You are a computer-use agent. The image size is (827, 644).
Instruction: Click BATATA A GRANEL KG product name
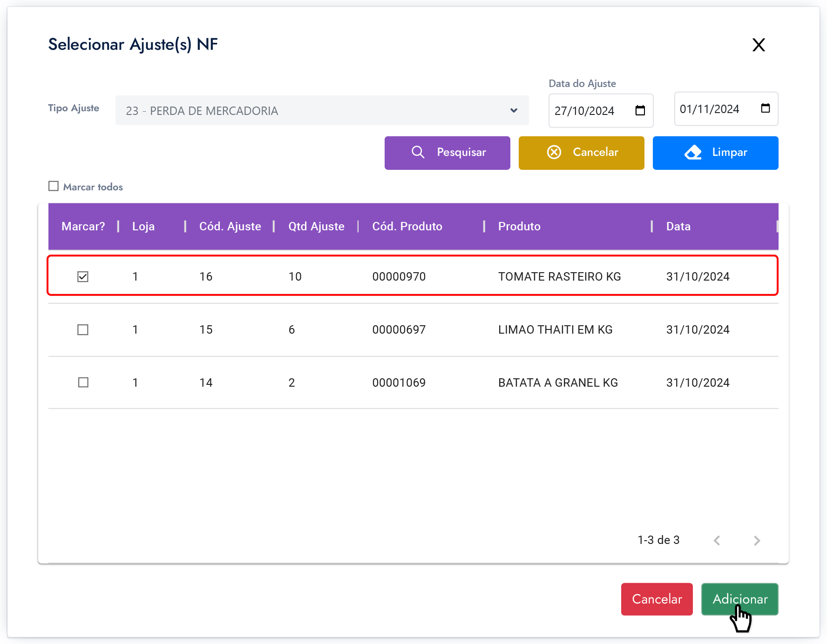tap(558, 382)
